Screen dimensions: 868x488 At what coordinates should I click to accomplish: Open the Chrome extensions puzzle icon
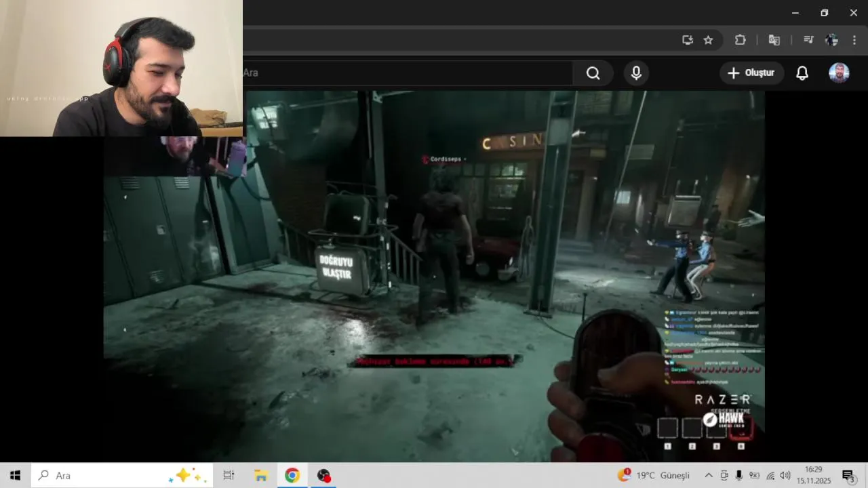coord(741,40)
